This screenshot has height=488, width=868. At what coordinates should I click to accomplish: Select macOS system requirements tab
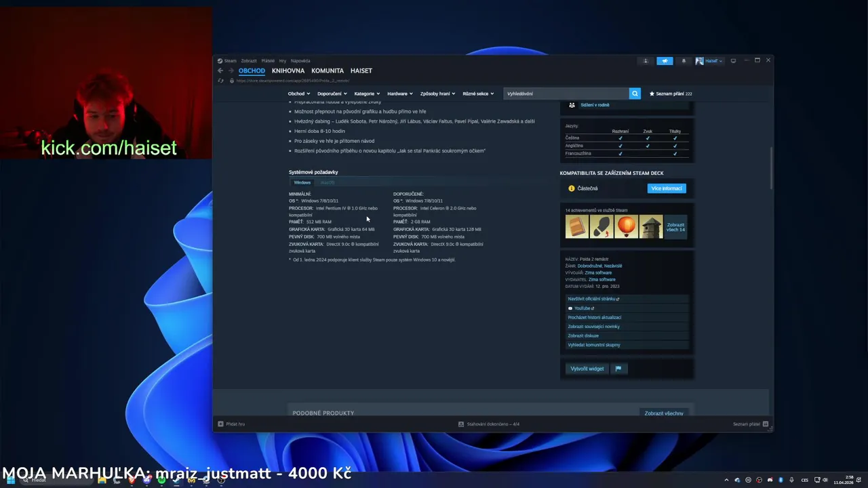click(328, 182)
